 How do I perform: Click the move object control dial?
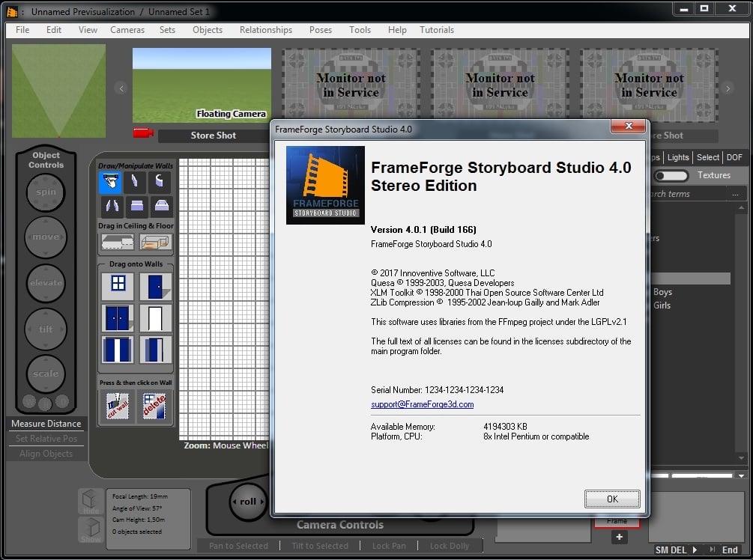pyautogui.click(x=45, y=237)
